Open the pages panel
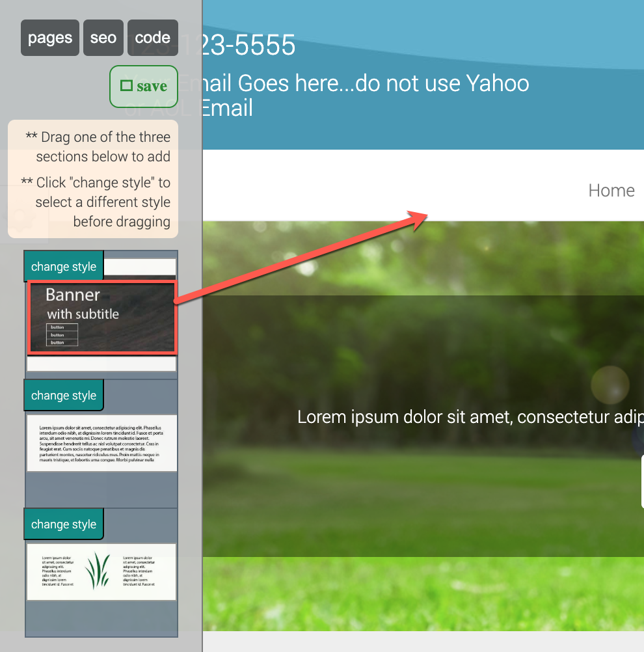Viewport: 644px width, 652px height. (50, 38)
